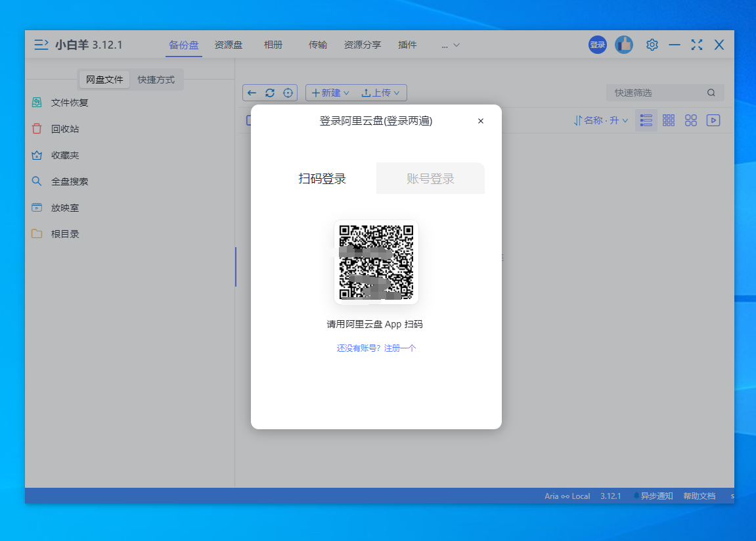The height and width of the screenshot is (541, 756).
Task: Click the search magnifier in 快速筛选
Action: click(x=711, y=93)
